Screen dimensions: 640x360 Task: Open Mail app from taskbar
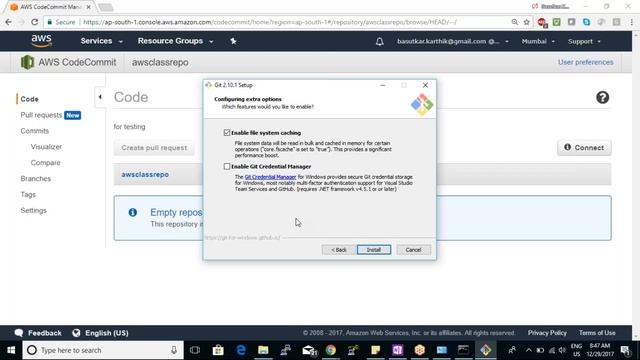(309, 350)
